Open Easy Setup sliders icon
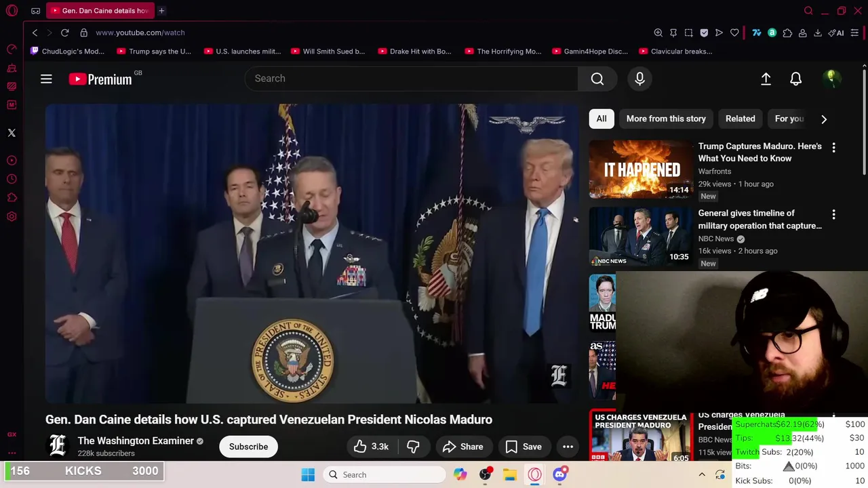This screenshot has width=868, height=488. click(x=854, y=33)
